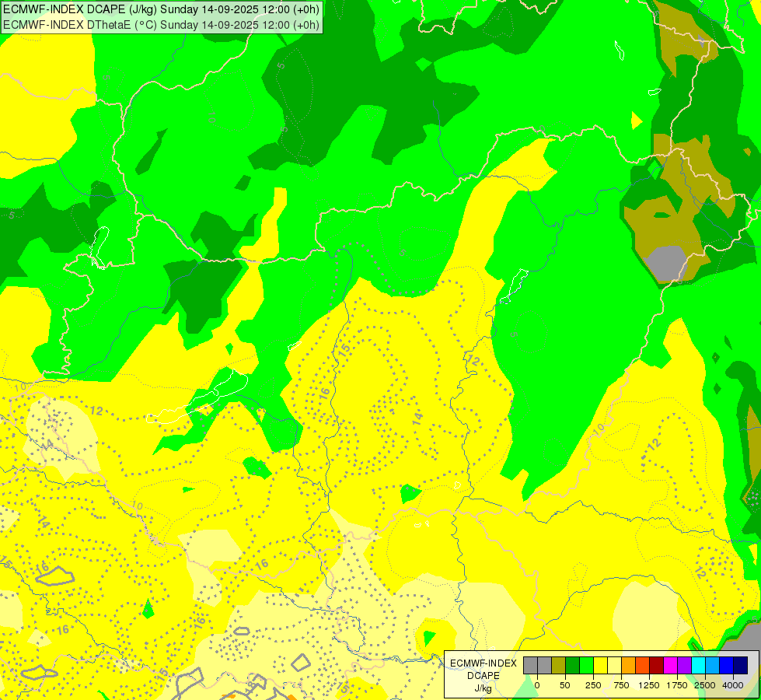
Task: Click the sky blue legend swatch
Action: coord(713,665)
